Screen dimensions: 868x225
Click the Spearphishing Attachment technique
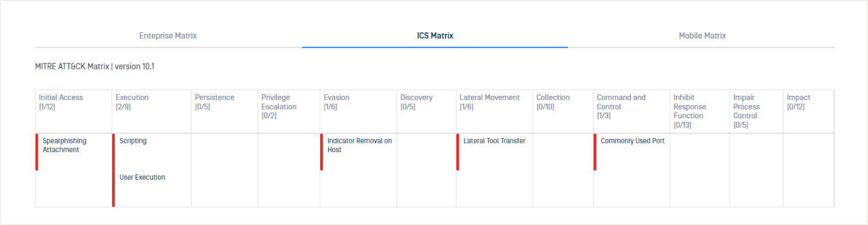click(74, 152)
